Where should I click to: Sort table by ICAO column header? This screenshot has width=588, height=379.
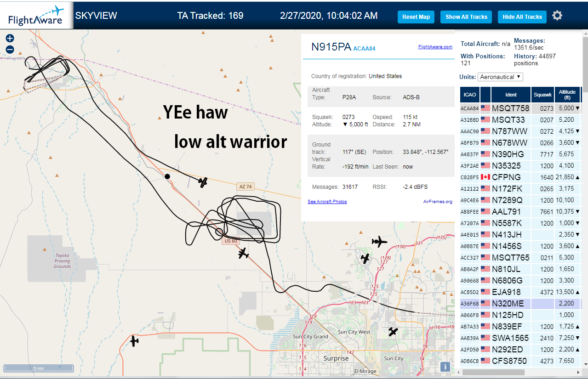(470, 95)
